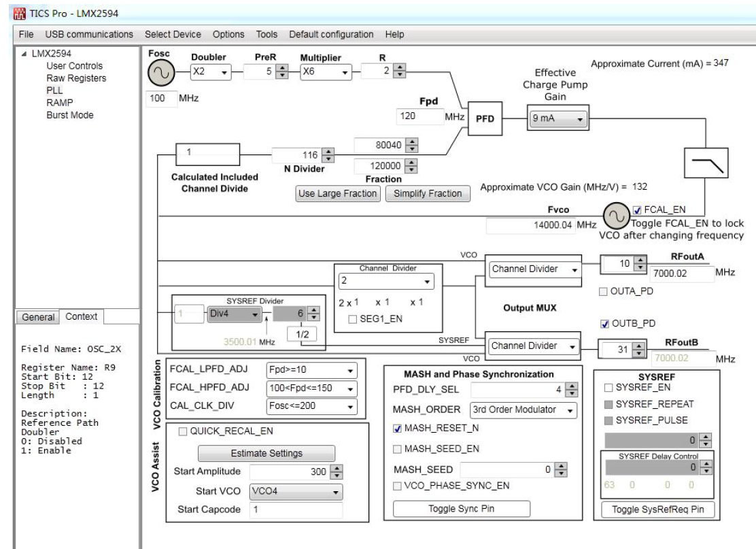This screenshot has width=756, height=549.
Task: Select Burst Mode in the tree
Action: tap(70, 115)
